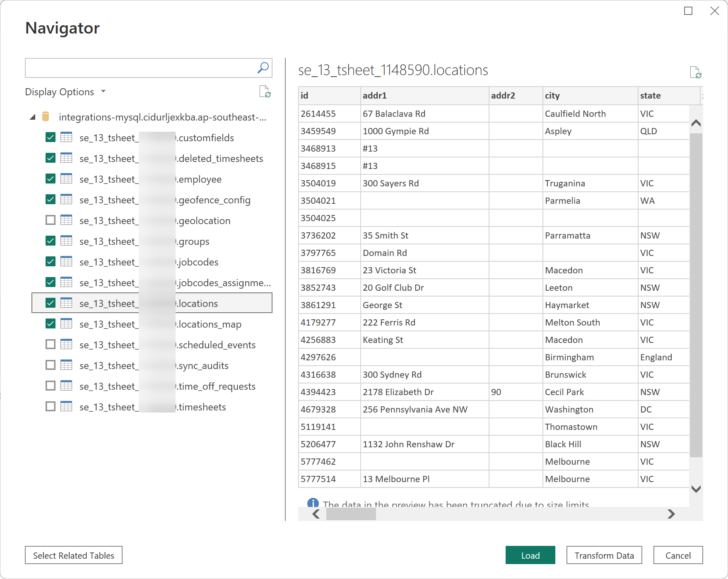Collapse the integrations-mysql database node
This screenshot has height=579, width=728.
pyautogui.click(x=33, y=117)
